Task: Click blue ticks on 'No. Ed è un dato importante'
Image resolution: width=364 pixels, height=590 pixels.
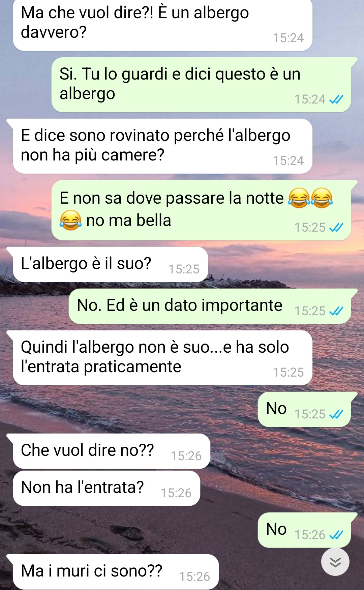Action: [336, 311]
